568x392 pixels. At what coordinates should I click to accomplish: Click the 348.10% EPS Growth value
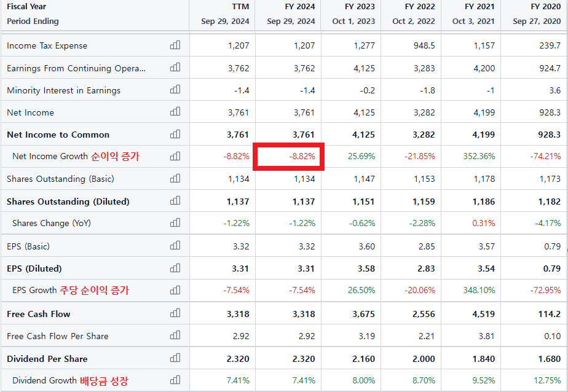pos(479,290)
